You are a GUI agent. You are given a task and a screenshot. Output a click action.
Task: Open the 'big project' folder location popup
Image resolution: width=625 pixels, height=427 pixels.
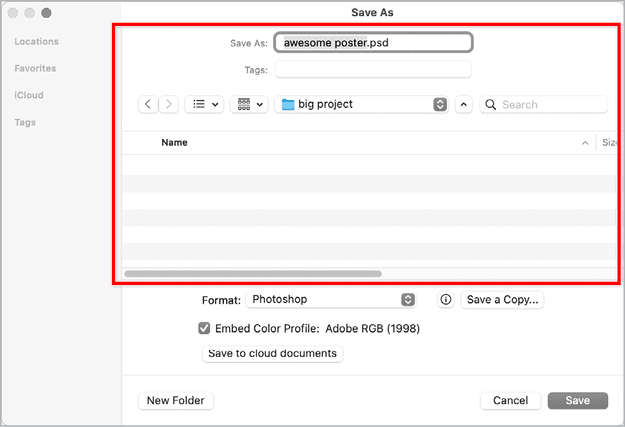tap(362, 104)
